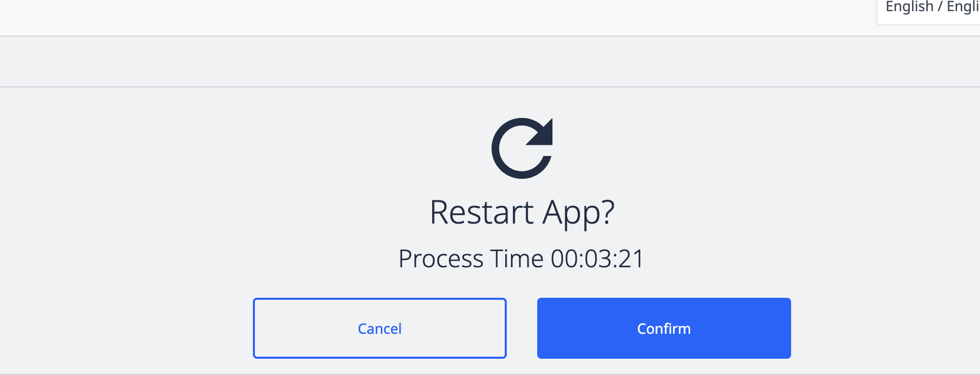Viewport: 980px width, 375px height.
Task: Change language via the top-right selector
Action: click(929, 10)
